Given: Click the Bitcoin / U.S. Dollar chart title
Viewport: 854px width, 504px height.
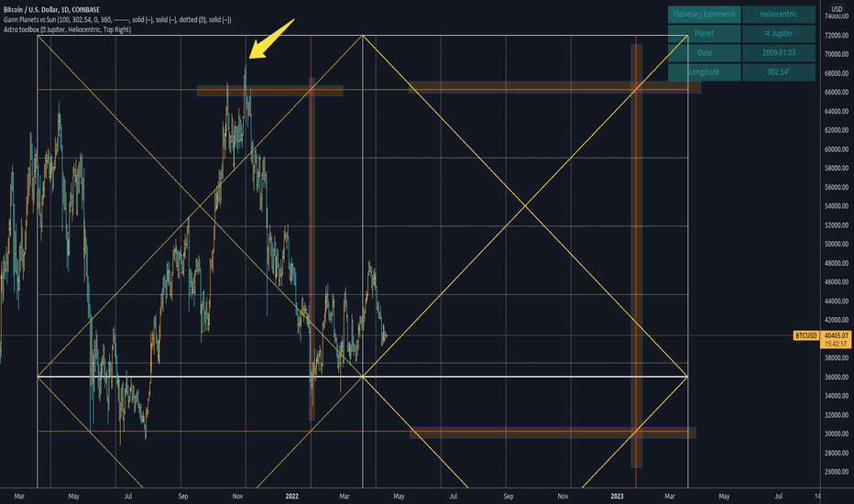Looking at the screenshot, I should (51, 10).
